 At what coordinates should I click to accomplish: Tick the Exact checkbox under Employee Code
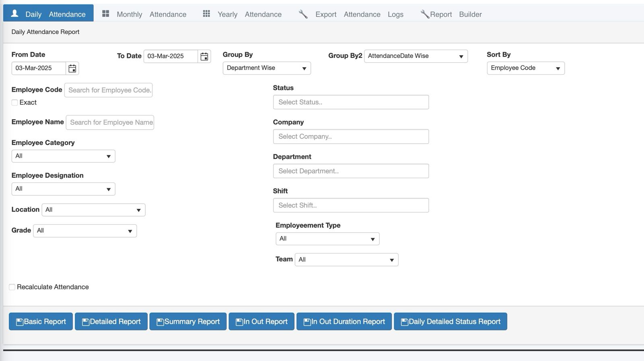click(x=14, y=103)
